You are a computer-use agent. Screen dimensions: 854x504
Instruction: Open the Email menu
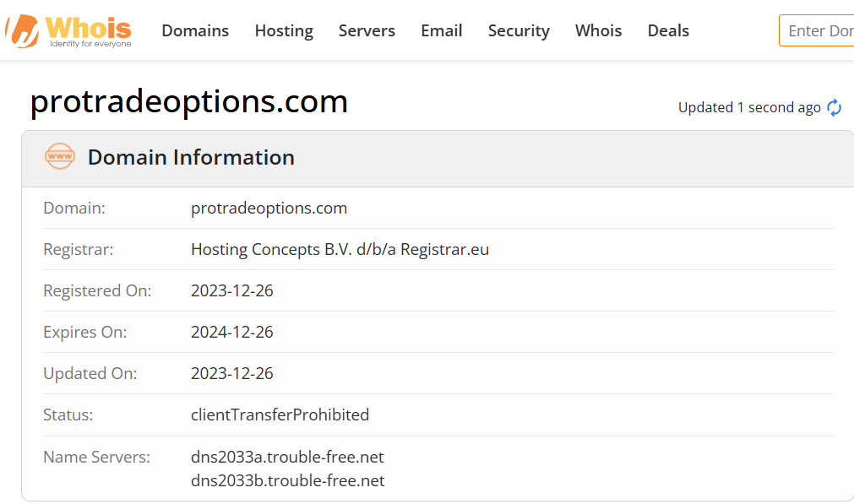441,30
